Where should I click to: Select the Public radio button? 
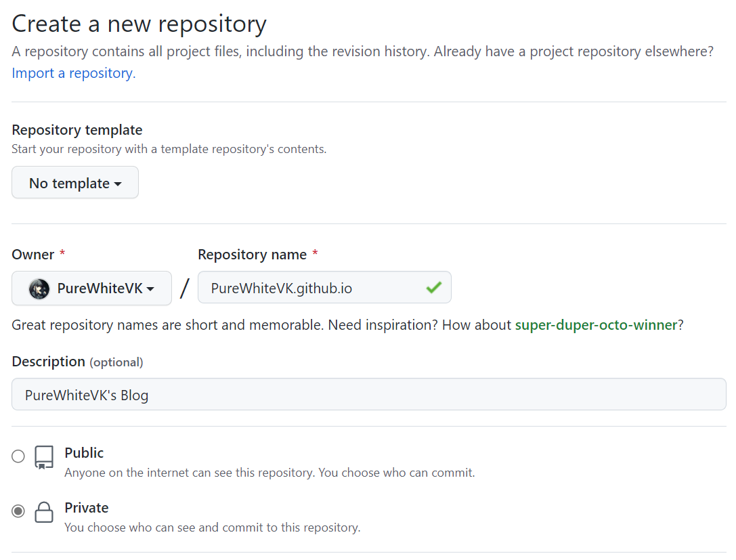click(x=18, y=456)
